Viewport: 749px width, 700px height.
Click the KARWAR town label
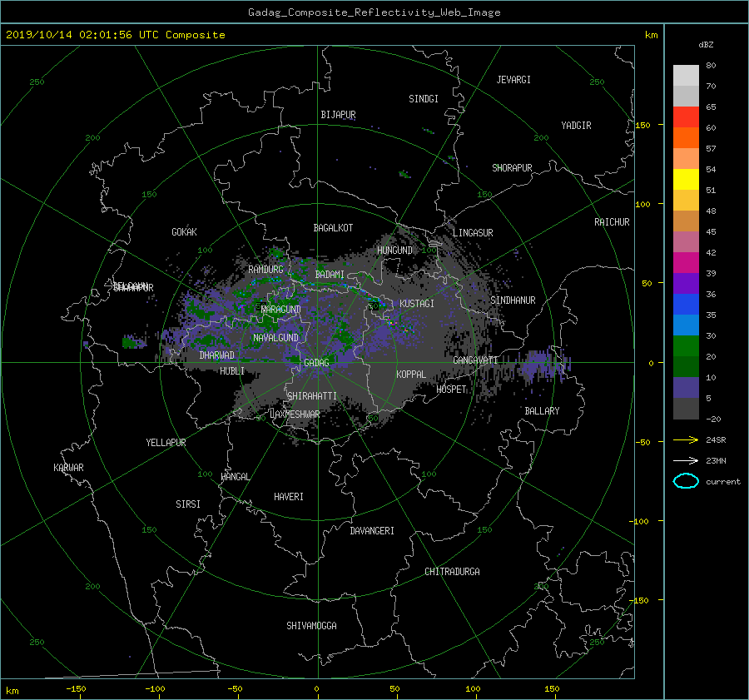click(68, 467)
